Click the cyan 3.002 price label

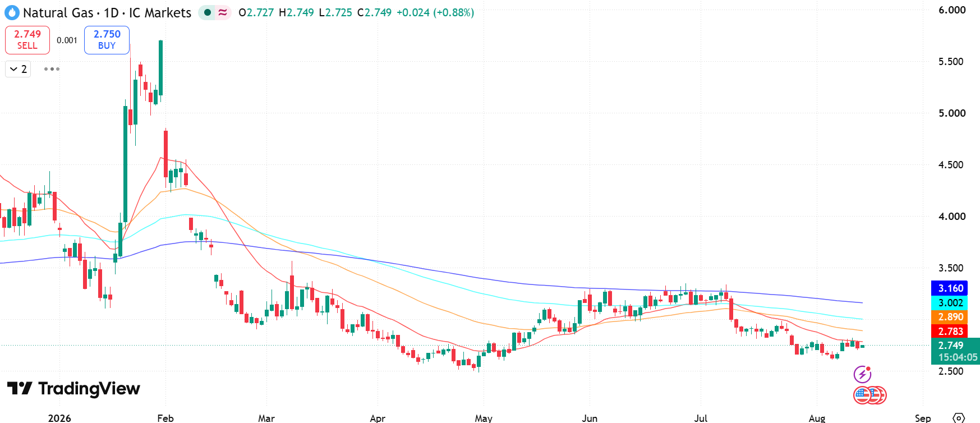(x=950, y=303)
